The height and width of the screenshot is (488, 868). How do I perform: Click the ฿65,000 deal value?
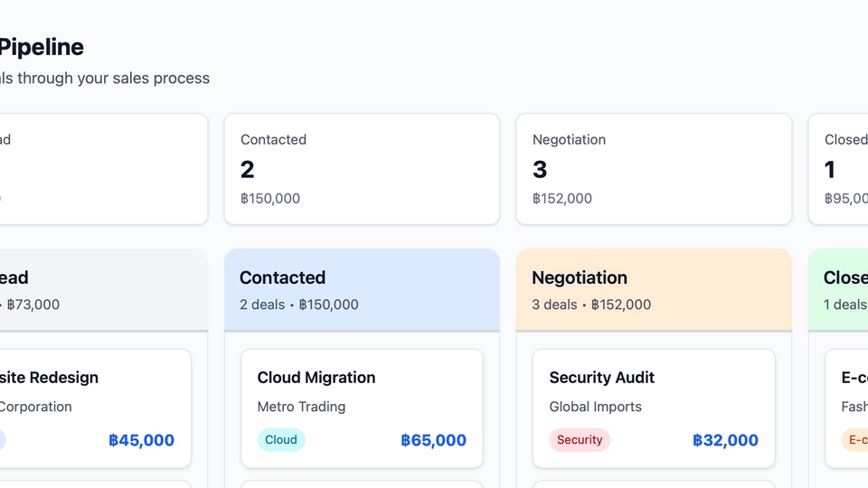coord(433,440)
